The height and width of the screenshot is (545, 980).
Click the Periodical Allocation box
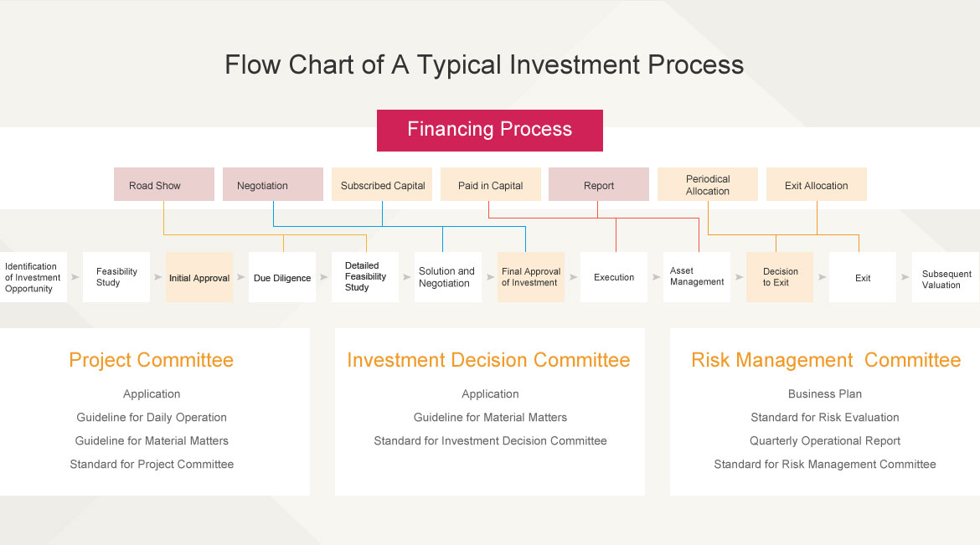[x=707, y=185]
